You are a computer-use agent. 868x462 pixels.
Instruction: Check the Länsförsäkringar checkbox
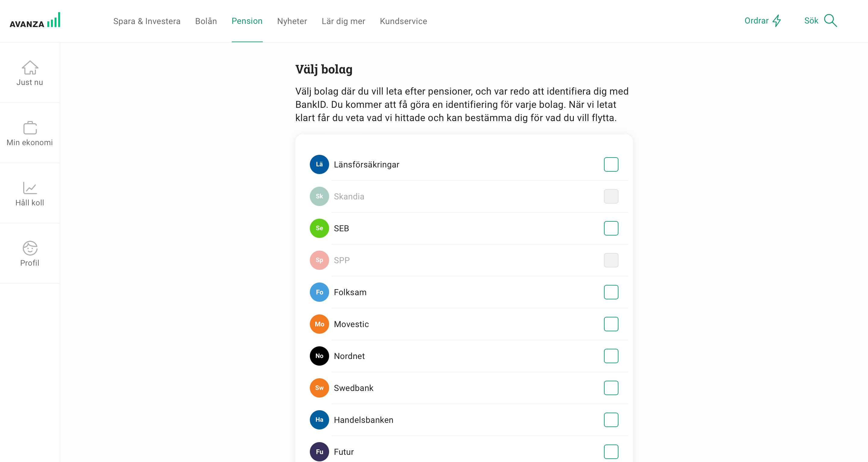point(611,164)
